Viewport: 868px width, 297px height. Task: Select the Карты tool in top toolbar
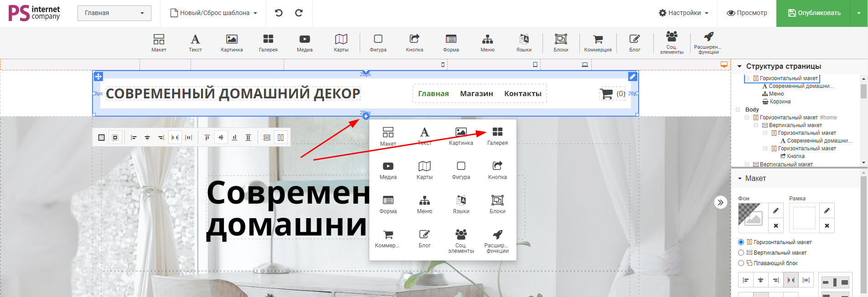click(341, 43)
